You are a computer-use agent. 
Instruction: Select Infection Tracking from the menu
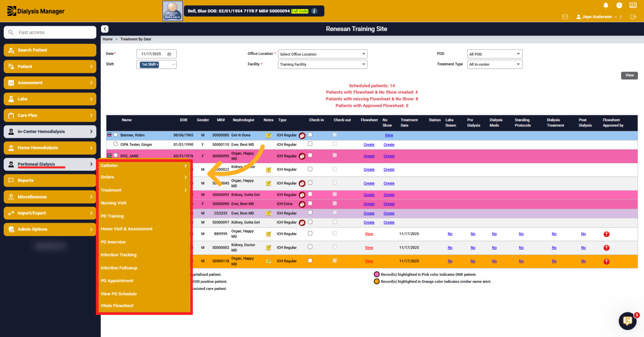(119, 255)
